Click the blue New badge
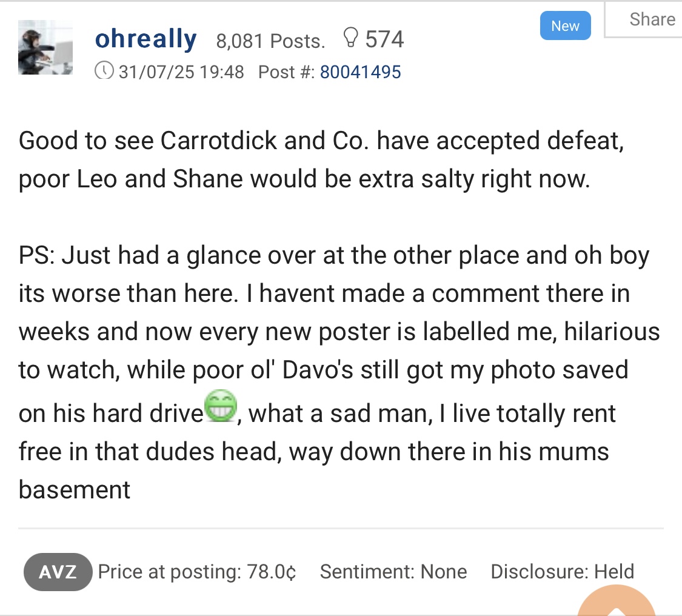The height and width of the screenshot is (616, 682). tap(565, 26)
